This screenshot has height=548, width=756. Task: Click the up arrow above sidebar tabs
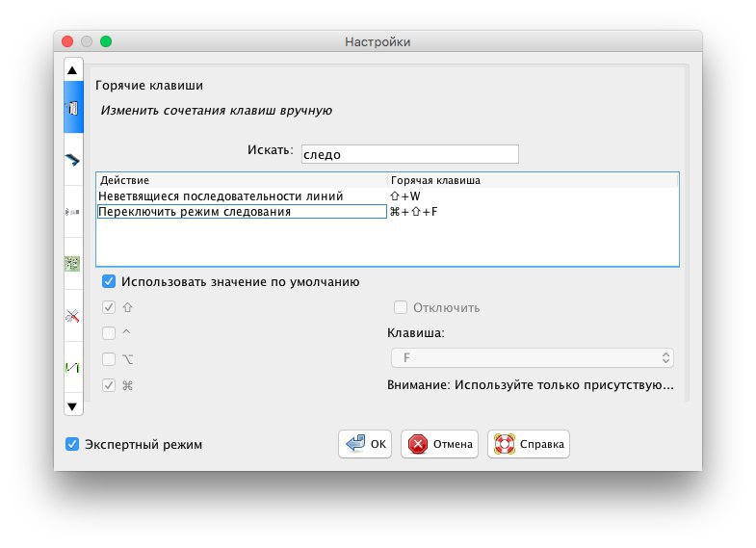pyautogui.click(x=73, y=70)
